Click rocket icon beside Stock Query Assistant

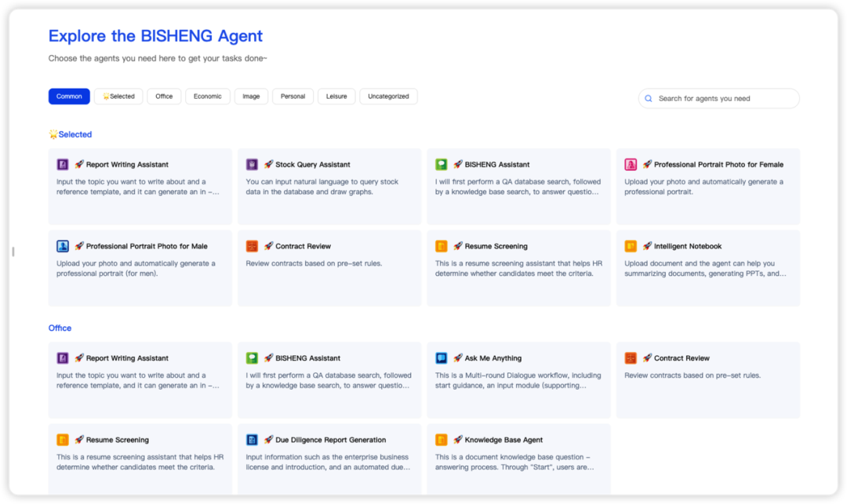[x=268, y=164]
